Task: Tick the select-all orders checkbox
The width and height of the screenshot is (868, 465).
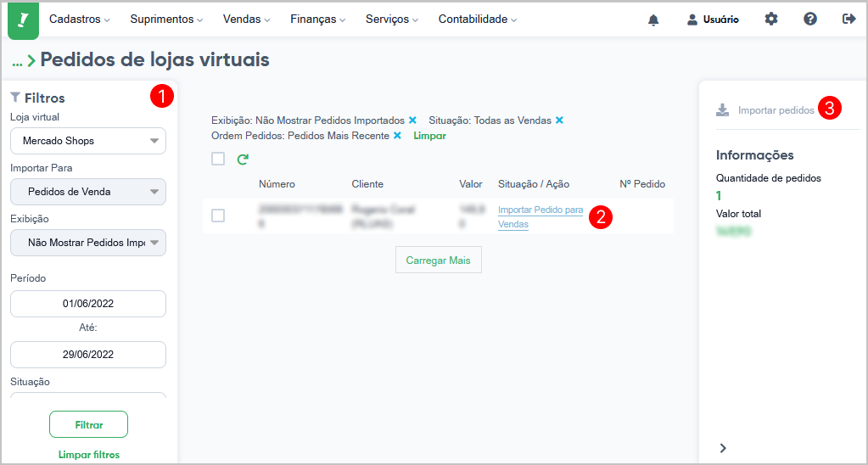Action: click(x=218, y=159)
